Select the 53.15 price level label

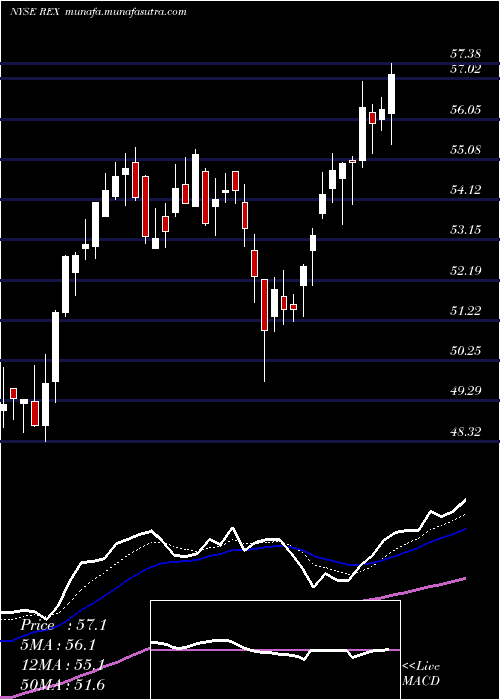[465, 230]
